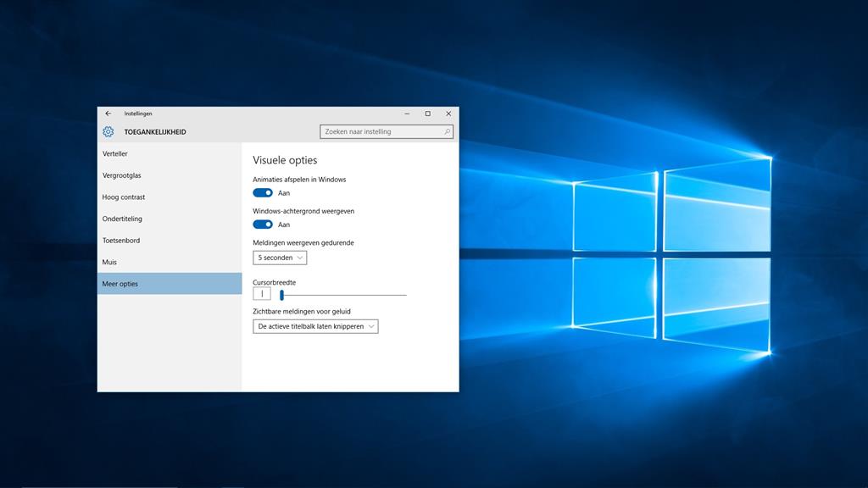Click the 'TOEGANKELIJKHEID' header text
868x488 pixels.
point(155,131)
